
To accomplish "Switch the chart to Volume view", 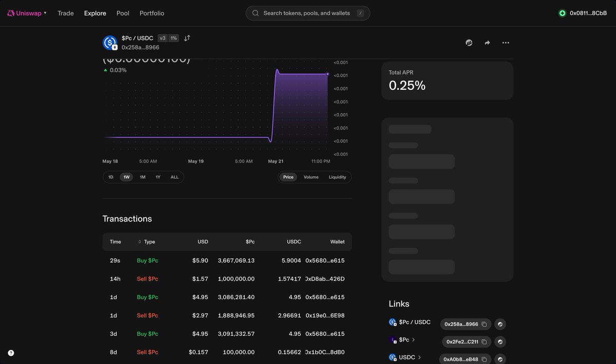I will pos(311,177).
